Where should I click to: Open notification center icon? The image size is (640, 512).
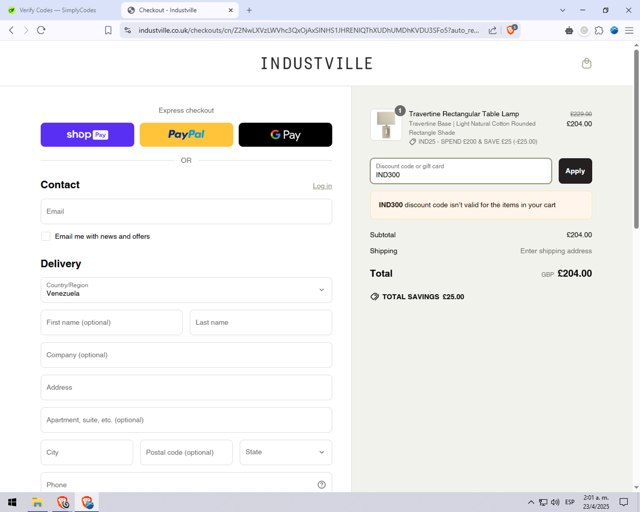624,502
